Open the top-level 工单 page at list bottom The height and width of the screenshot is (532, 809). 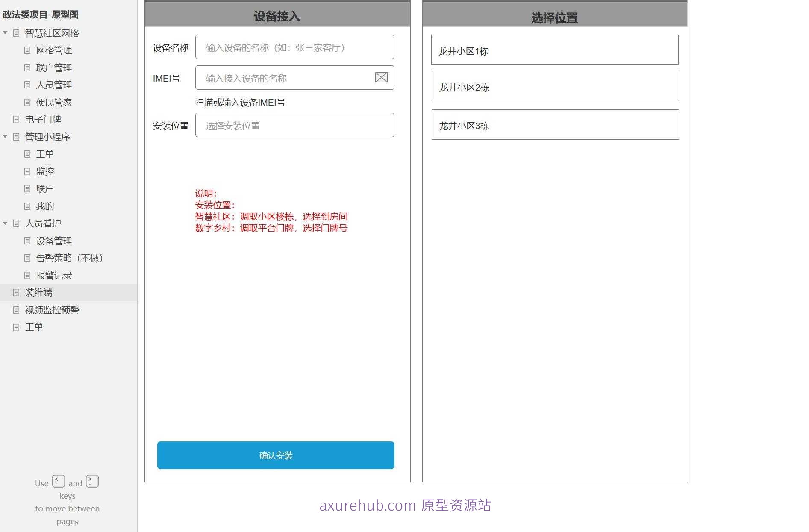point(34,327)
